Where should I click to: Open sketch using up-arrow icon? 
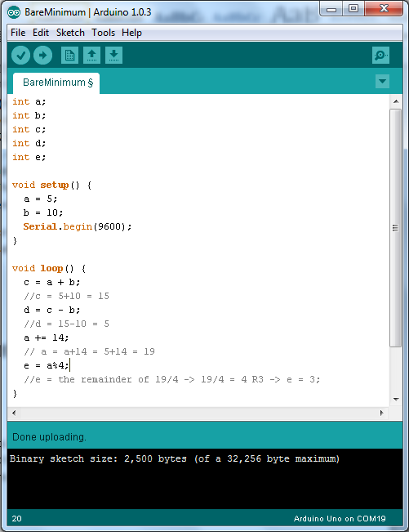tap(91, 56)
